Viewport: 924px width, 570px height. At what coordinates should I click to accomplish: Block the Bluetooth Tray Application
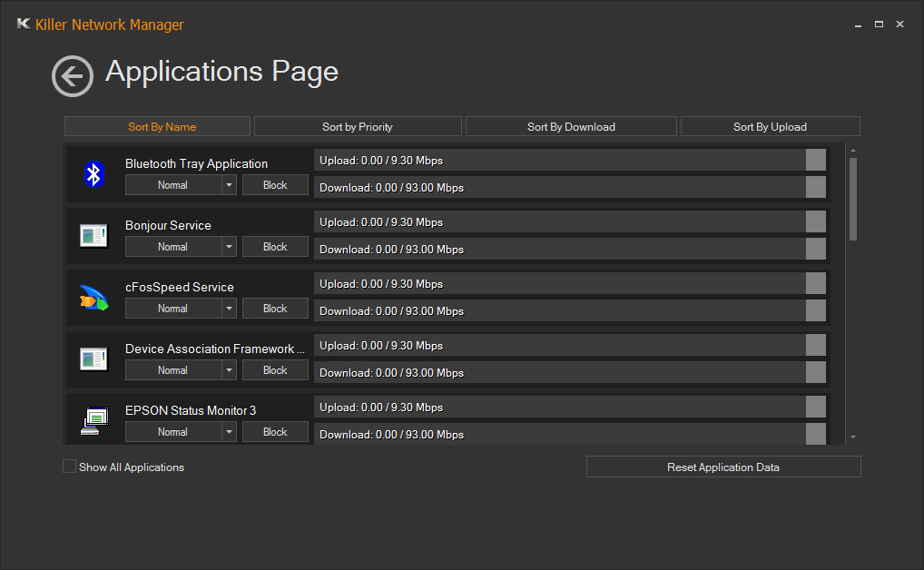pos(275,185)
